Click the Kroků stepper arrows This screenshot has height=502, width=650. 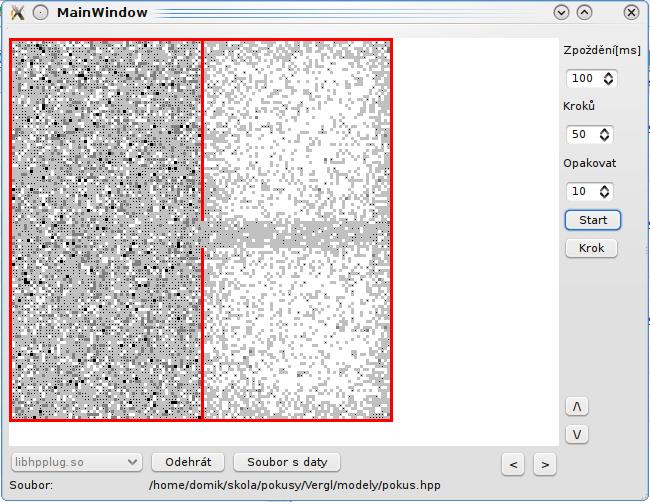[604, 134]
